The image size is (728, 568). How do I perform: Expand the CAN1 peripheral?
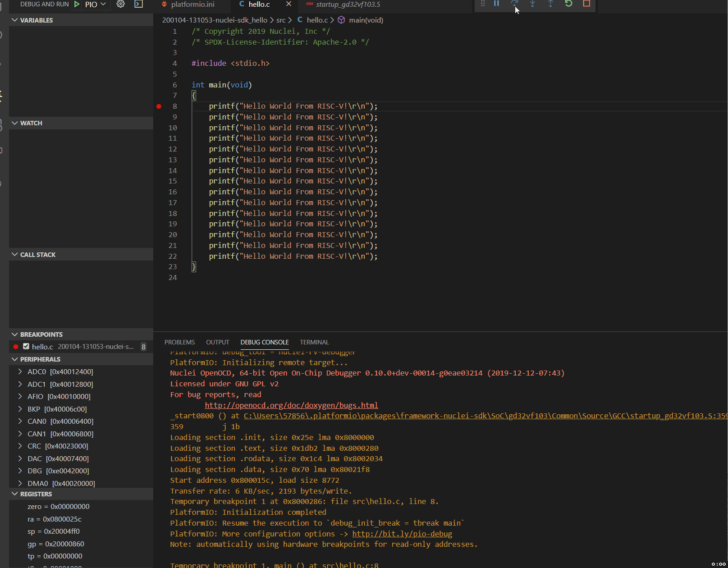point(20,434)
